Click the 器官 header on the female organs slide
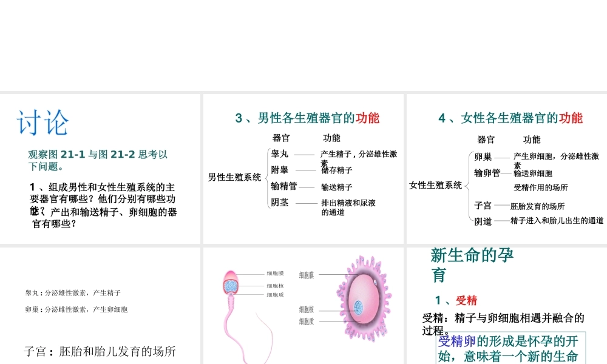 [x=486, y=140]
